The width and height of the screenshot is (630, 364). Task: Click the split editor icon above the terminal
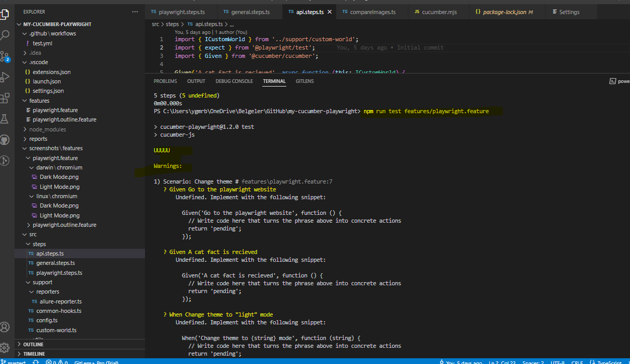click(x=613, y=81)
